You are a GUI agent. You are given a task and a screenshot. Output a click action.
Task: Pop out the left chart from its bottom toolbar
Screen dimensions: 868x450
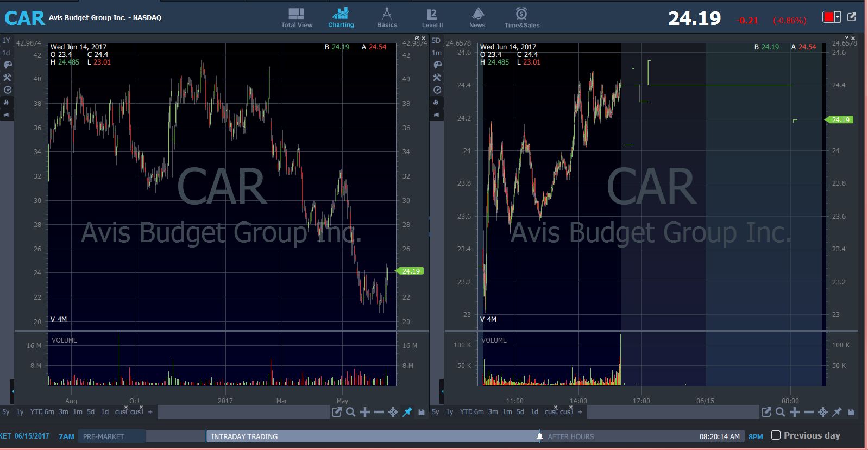tap(337, 412)
